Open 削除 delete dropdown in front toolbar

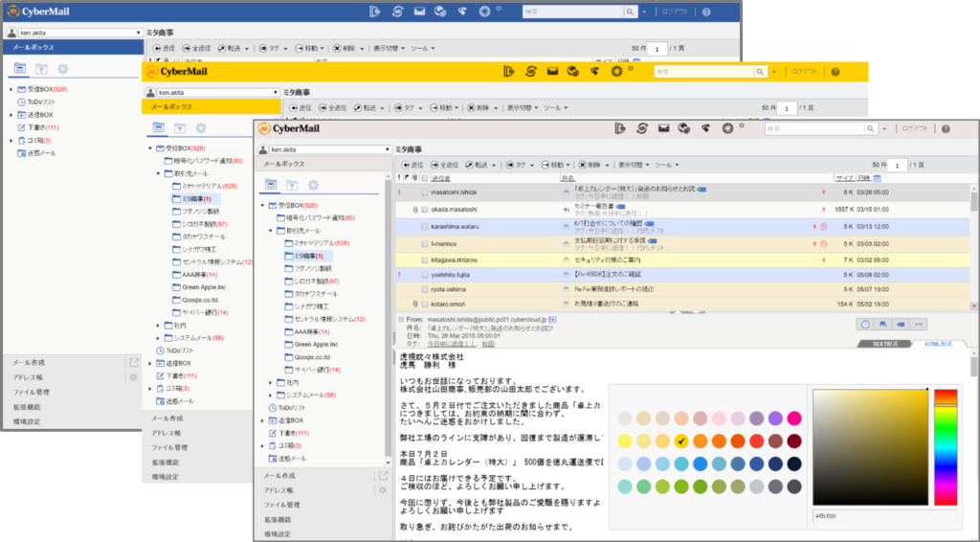(606, 166)
